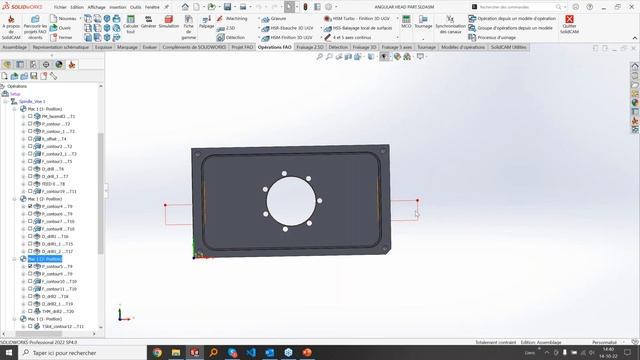Switch to the Modèles d'opérations tab
The image size is (640, 360).
coord(463,47)
